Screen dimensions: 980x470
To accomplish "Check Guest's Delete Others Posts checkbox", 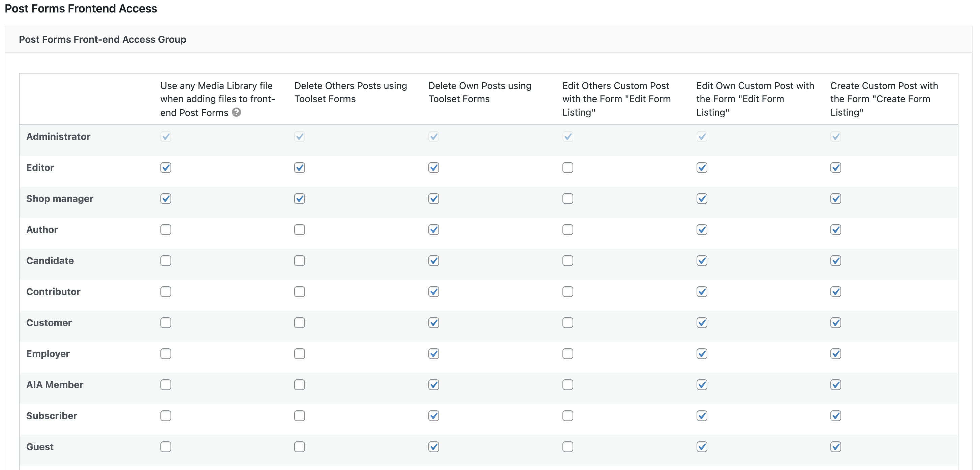I will point(299,447).
